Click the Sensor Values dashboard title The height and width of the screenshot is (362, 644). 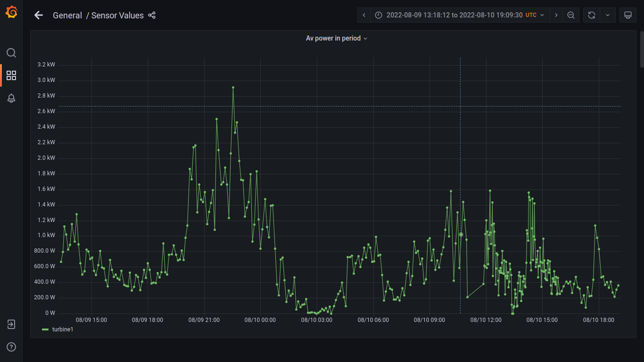click(x=117, y=16)
